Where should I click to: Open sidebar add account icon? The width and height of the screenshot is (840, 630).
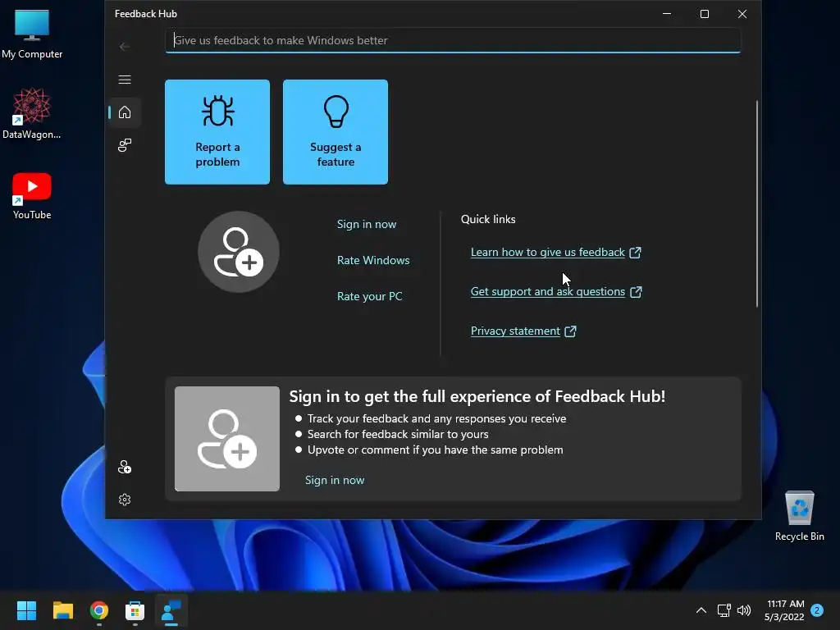[x=125, y=467]
